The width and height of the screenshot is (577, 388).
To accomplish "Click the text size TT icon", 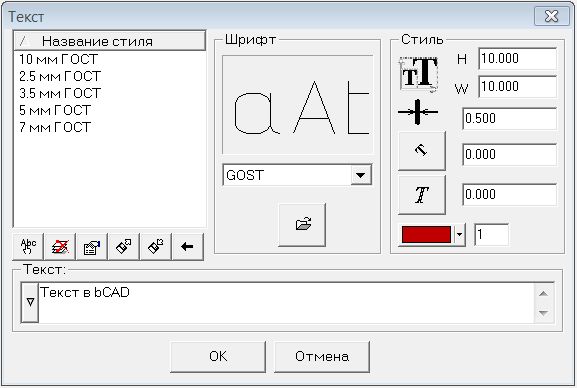I will pos(419,74).
